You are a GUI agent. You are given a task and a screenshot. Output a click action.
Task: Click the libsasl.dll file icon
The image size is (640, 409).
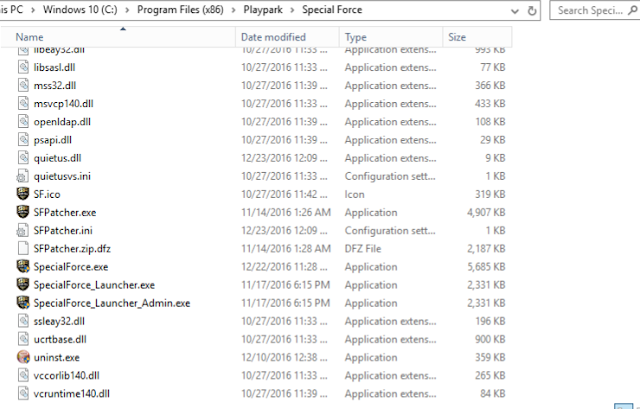23,67
